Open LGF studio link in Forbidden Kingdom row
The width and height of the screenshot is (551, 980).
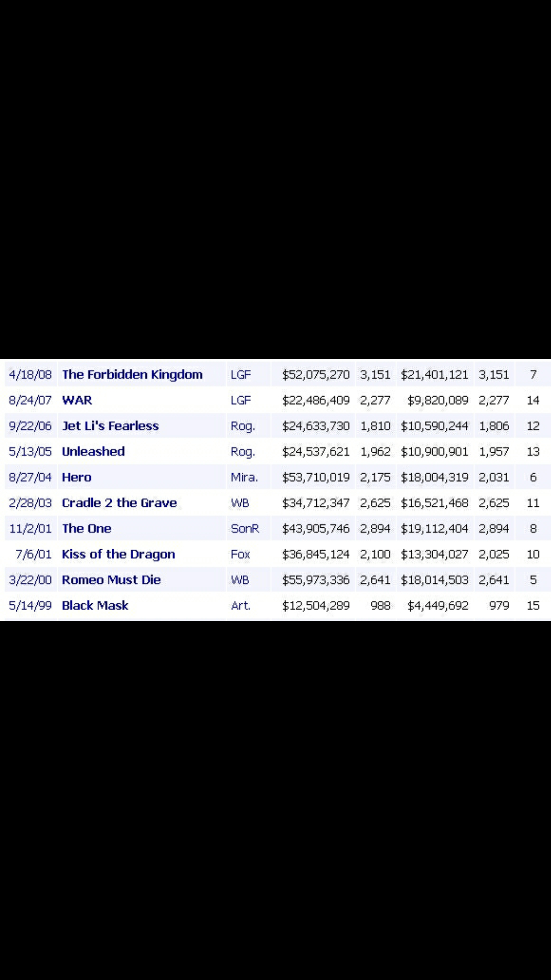(241, 375)
